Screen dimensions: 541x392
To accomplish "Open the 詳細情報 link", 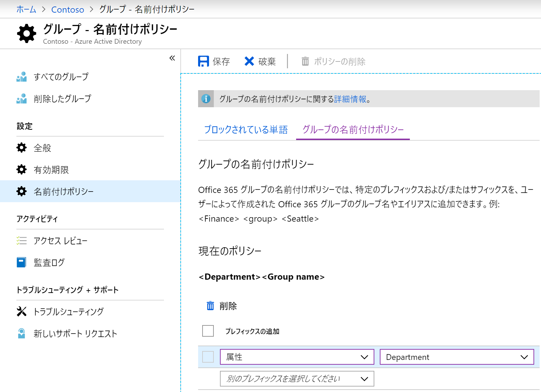I will click(350, 99).
